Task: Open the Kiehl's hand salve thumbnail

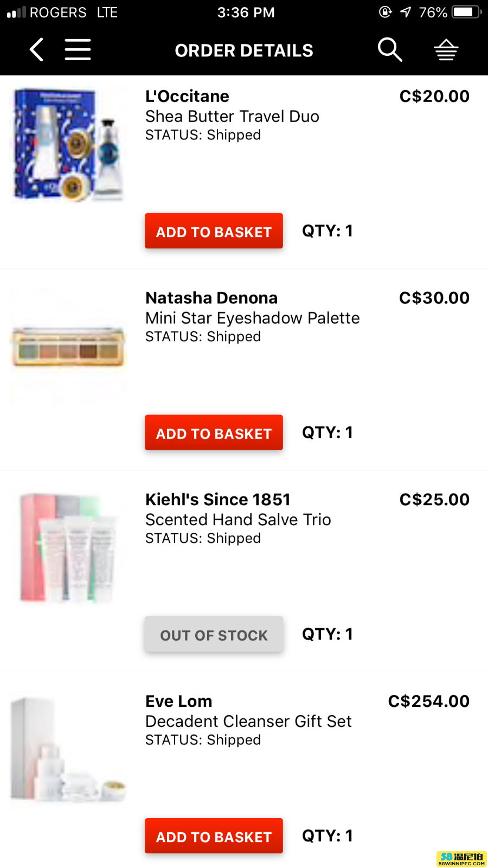Action: click(68, 548)
